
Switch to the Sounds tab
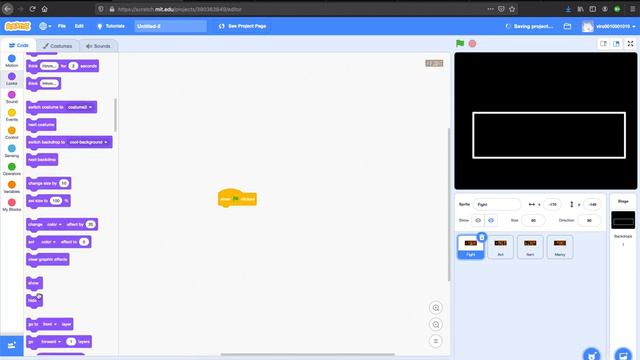(x=98, y=46)
